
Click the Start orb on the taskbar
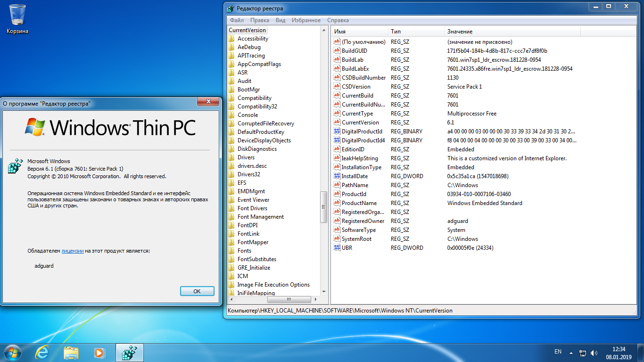pos(12,352)
